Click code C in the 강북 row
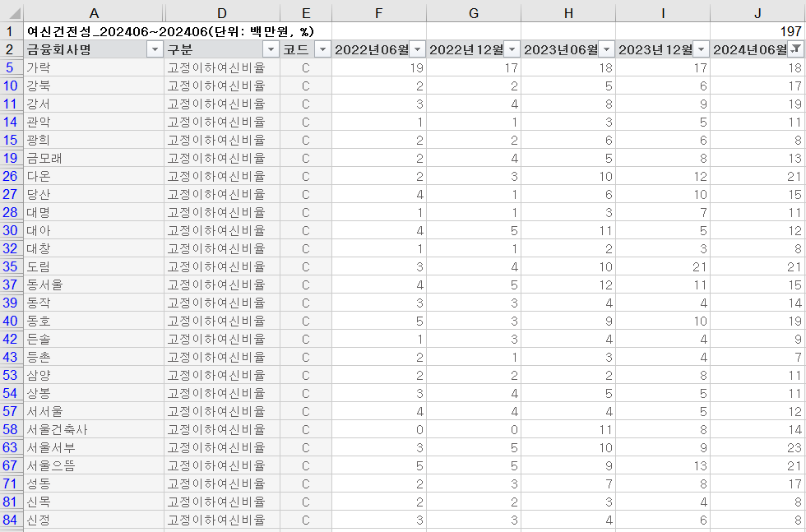 (306, 86)
